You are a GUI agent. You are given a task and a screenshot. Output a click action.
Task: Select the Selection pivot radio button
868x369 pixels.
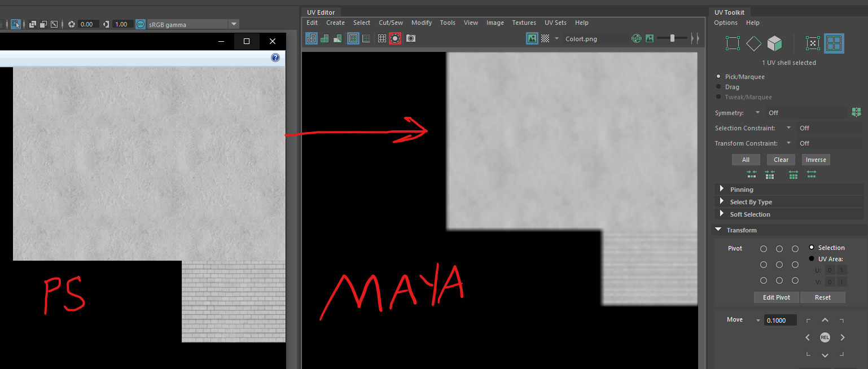[x=812, y=248]
